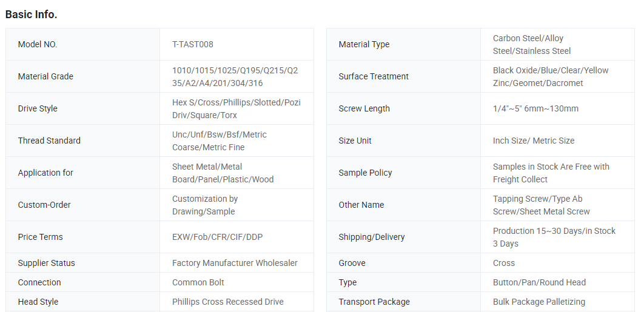Click the Carbon Steel material type value

[x=531, y=44]
